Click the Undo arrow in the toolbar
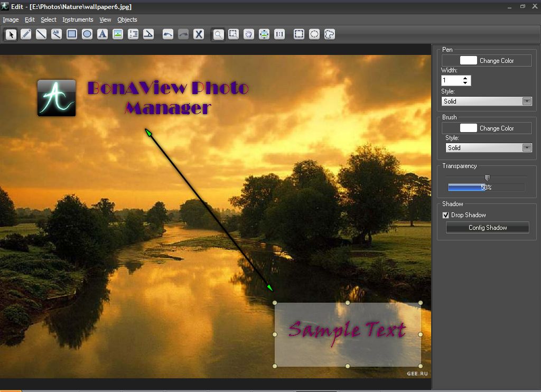The image size is (541, 392). coord(168,34)
